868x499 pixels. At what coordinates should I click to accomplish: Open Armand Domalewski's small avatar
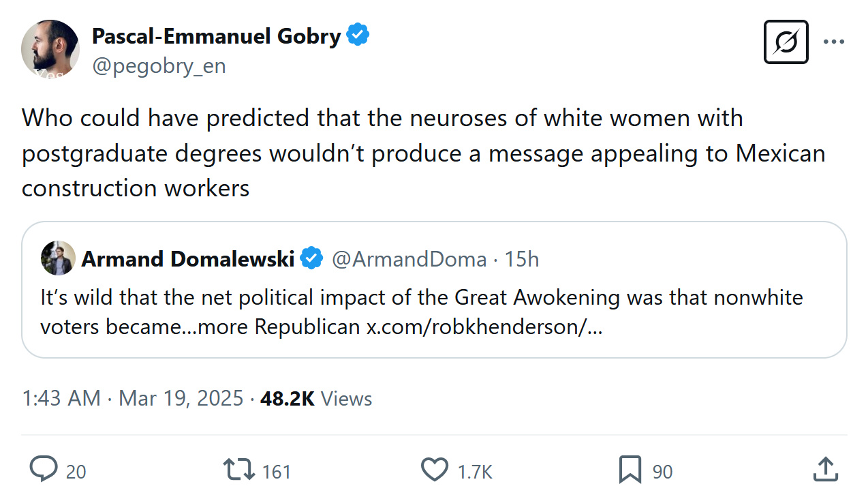click(x=58, y=258)
